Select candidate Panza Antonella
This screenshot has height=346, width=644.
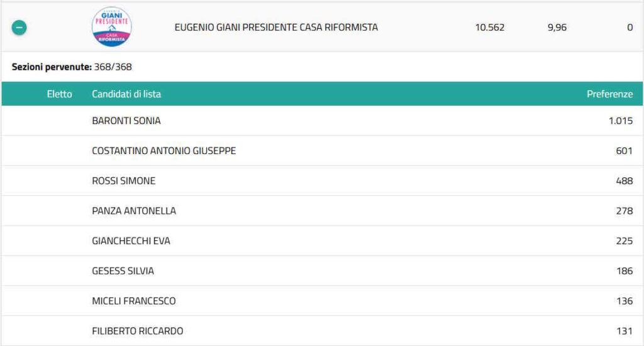tap(134, 211)
